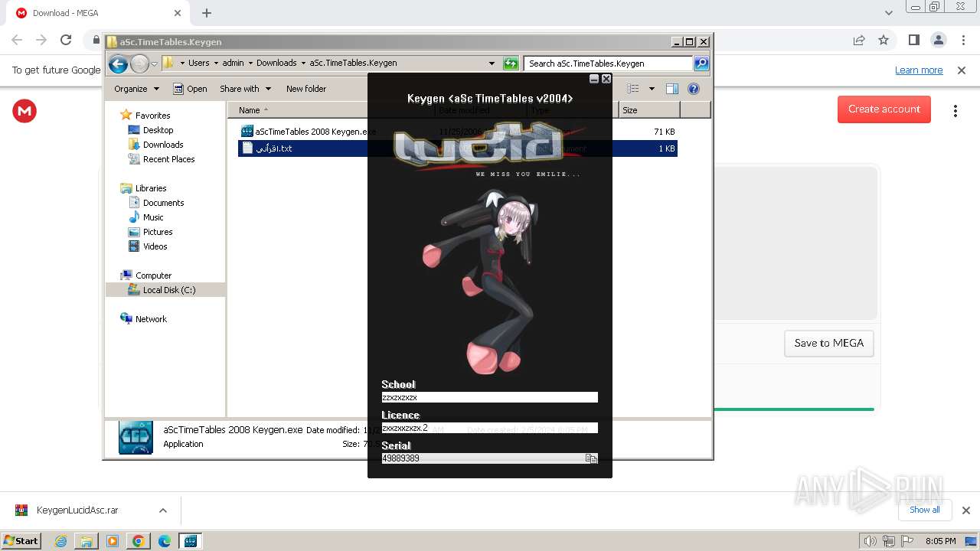Open Documents library
The height and width of the screenshot is (551, 980).
(x=163, y=203)
